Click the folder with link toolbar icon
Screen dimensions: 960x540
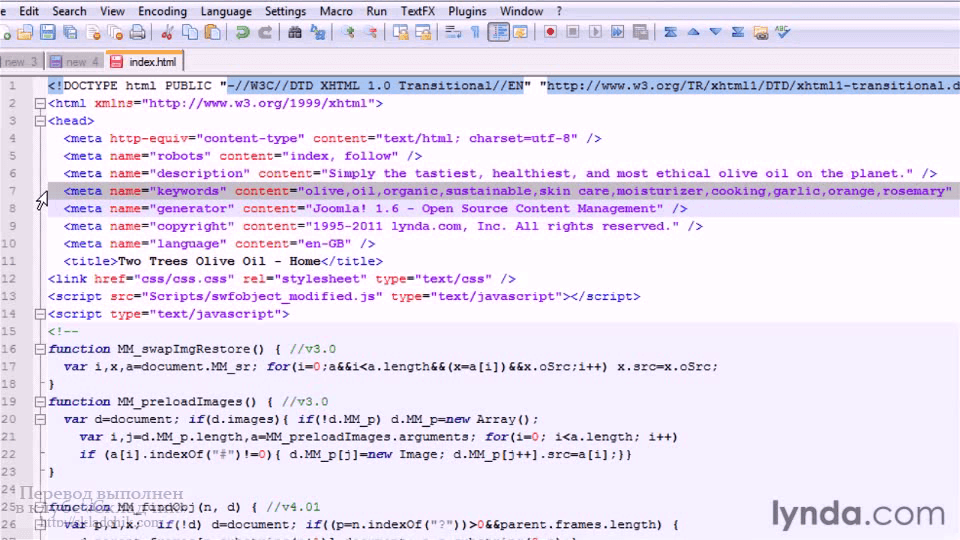[760, 32]
